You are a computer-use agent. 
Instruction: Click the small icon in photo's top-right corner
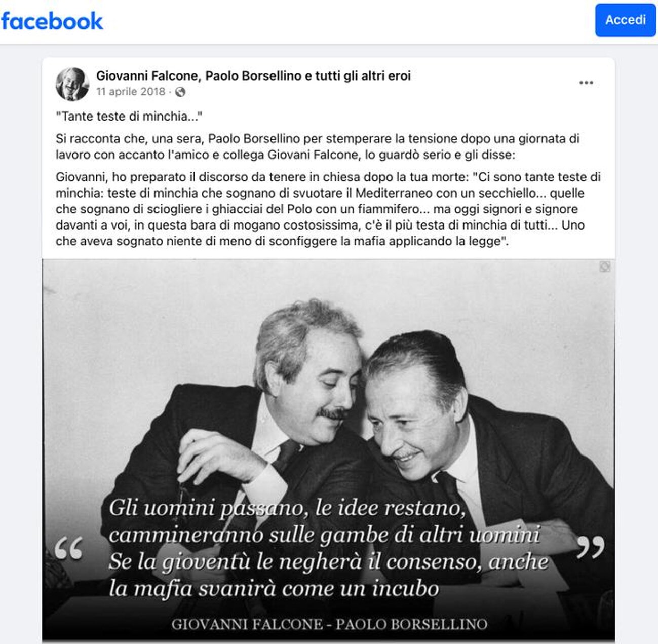coord(605,267)
